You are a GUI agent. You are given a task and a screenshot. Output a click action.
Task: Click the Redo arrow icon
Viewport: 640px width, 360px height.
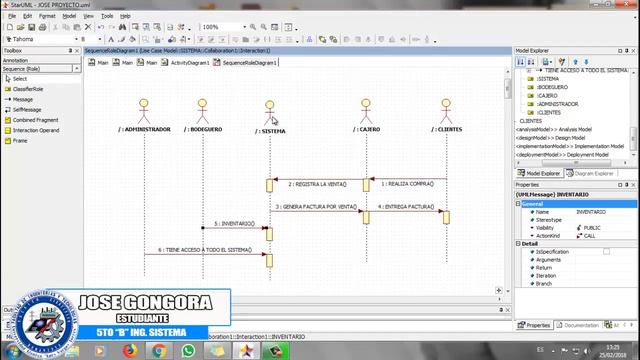tap(111, 27)
